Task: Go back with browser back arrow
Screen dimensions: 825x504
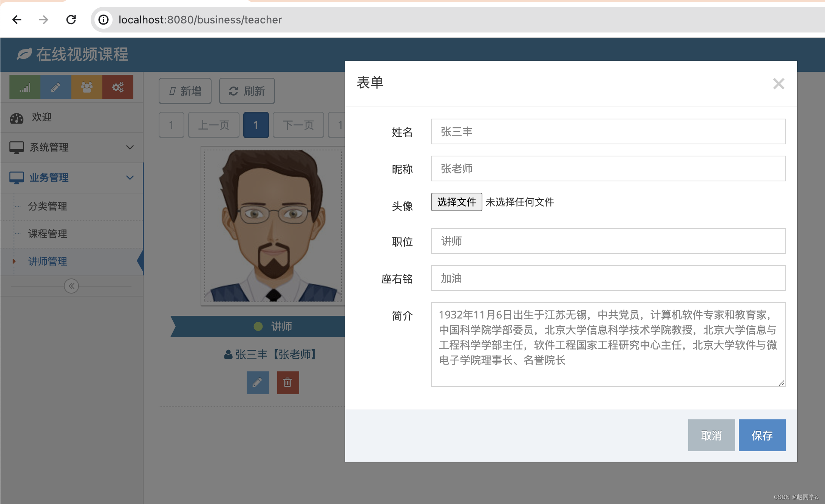Action: [17, 20]
